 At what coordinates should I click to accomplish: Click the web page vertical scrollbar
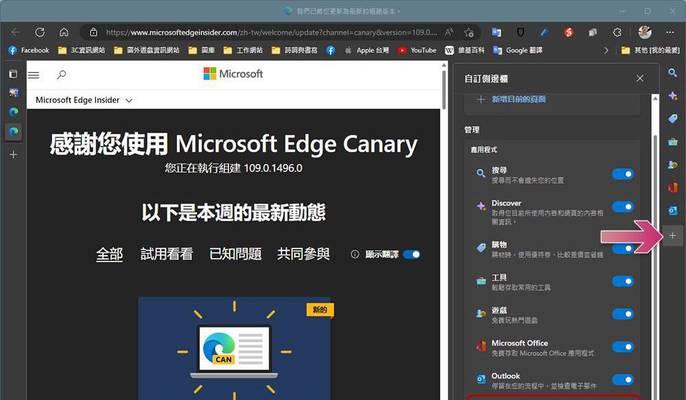(x=444, y=90)
